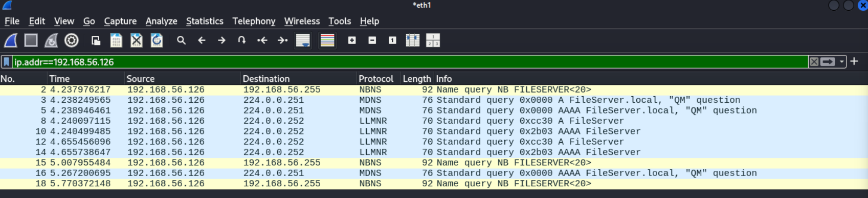
Task: Zoom in on main window text
Action: click(x=352, y=40)
